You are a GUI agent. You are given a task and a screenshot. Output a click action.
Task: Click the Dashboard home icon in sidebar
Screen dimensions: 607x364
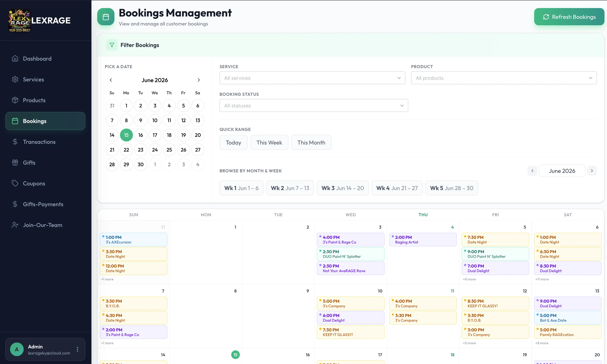[15, 58]
